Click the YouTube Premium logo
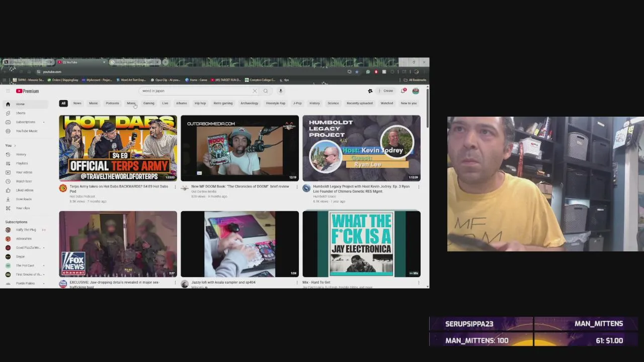This screenshot has width=644, height=362. coord(27,91)
